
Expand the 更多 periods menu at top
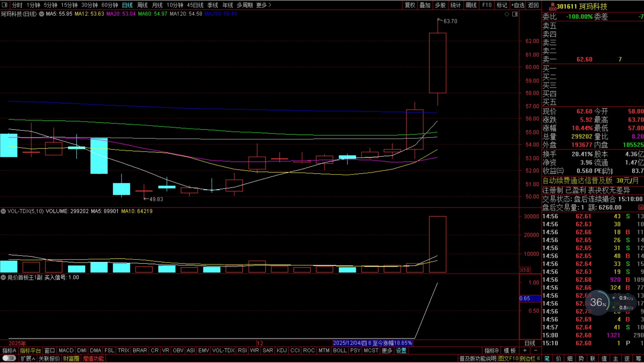(x=263, y=5)
